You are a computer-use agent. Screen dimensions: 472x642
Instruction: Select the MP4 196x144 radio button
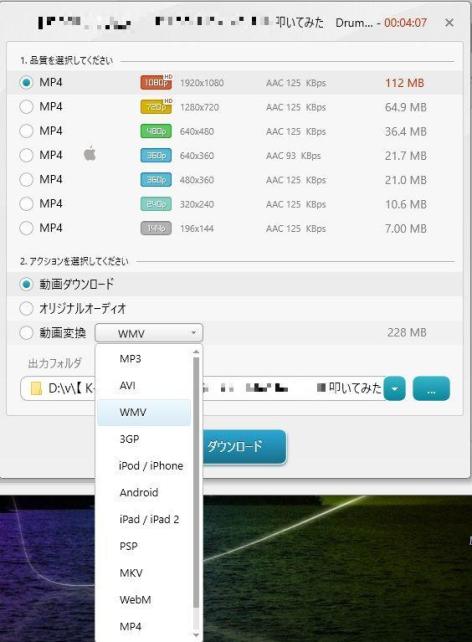click(x=26, y=228)
